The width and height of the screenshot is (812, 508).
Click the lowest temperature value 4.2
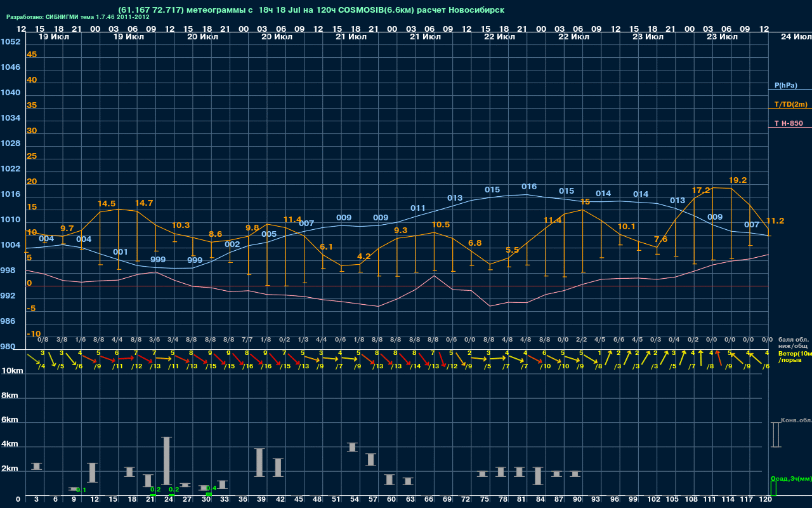coord(364,257)
